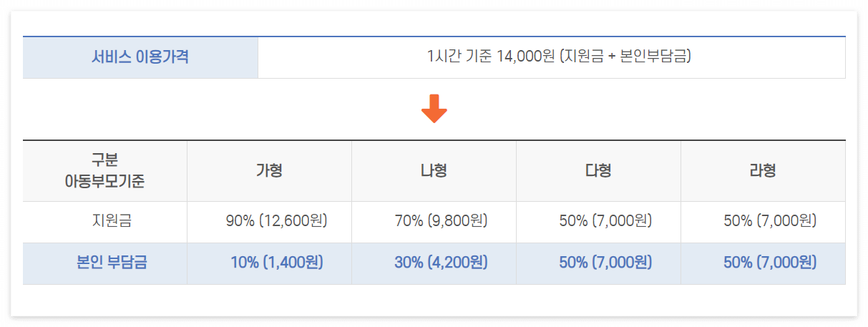Select 다형 지원금 '50% (7,000원)' cell
868x327 pixels.
599,222
